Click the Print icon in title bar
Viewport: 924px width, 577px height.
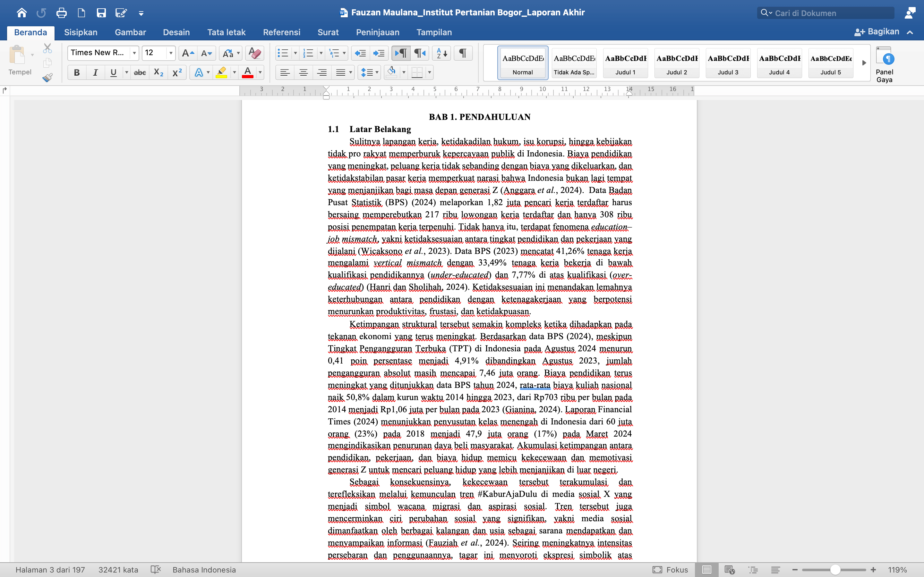(61, 13)
